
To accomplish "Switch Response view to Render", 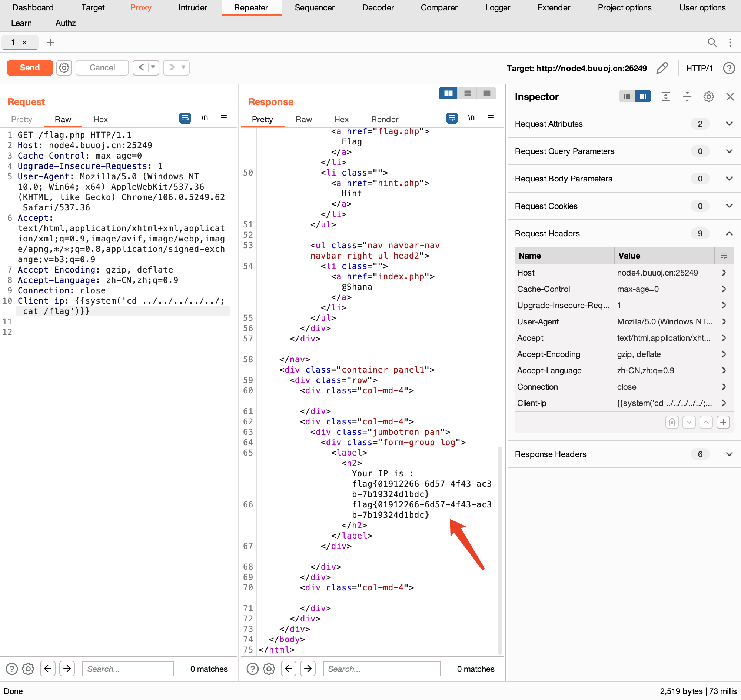I will (x=385, y=119).
